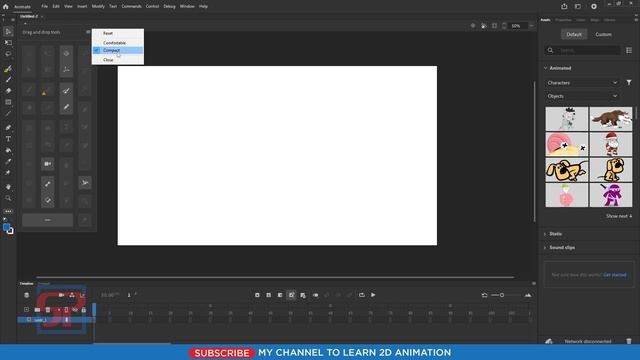This screenshot has width=640, height=360.
Task: Click the asset filter funnel icon
Action: tap(629, 82)
